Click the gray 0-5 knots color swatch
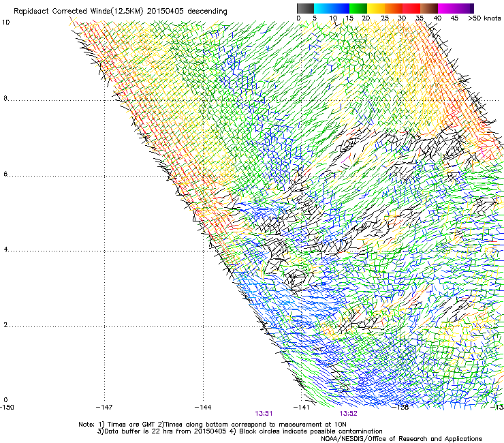Viewport: 504px width, 443px height. coord(305,8)
